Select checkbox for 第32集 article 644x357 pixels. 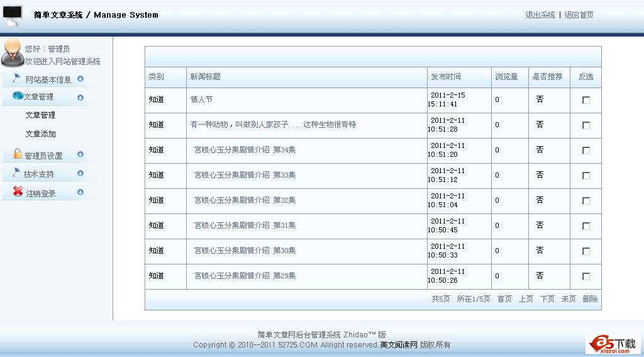(x=586, y=201)
